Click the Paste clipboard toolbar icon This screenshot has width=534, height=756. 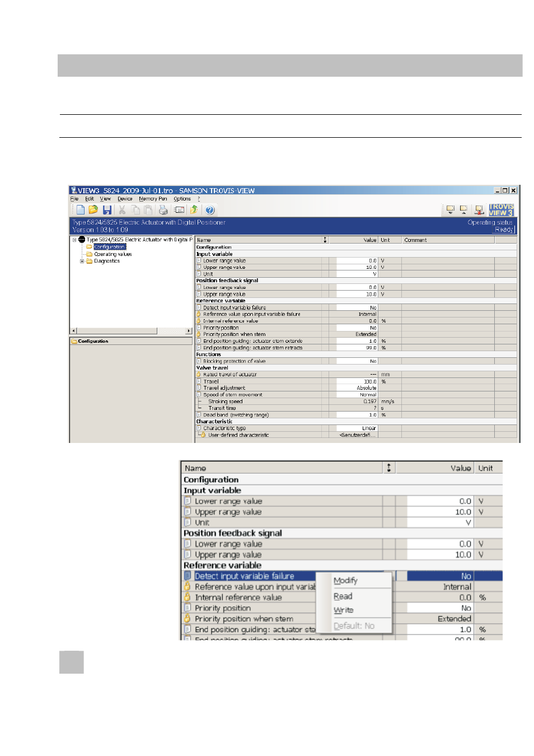tap(148, 210)
